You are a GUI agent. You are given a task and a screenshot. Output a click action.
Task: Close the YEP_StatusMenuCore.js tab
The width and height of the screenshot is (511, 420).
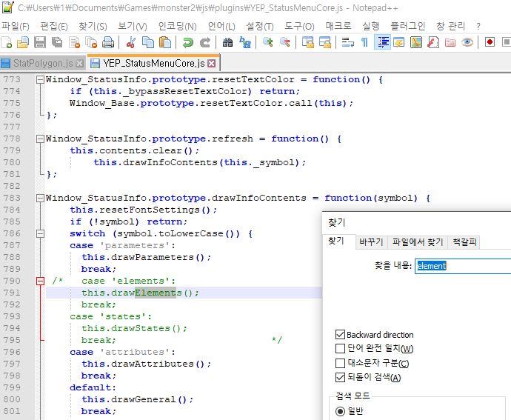pos(212,63)
